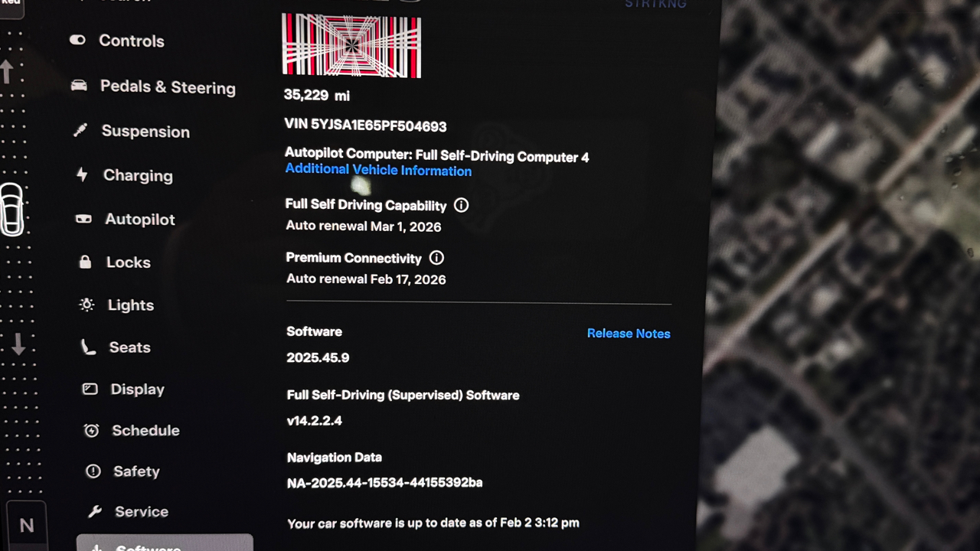Screen dimensions: 980x551
Task: Select the Service wrench icon
Action: tap(95, 511)
